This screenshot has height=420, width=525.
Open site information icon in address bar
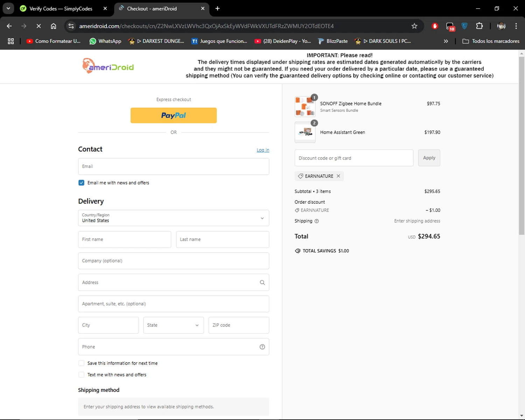point(71,26)
